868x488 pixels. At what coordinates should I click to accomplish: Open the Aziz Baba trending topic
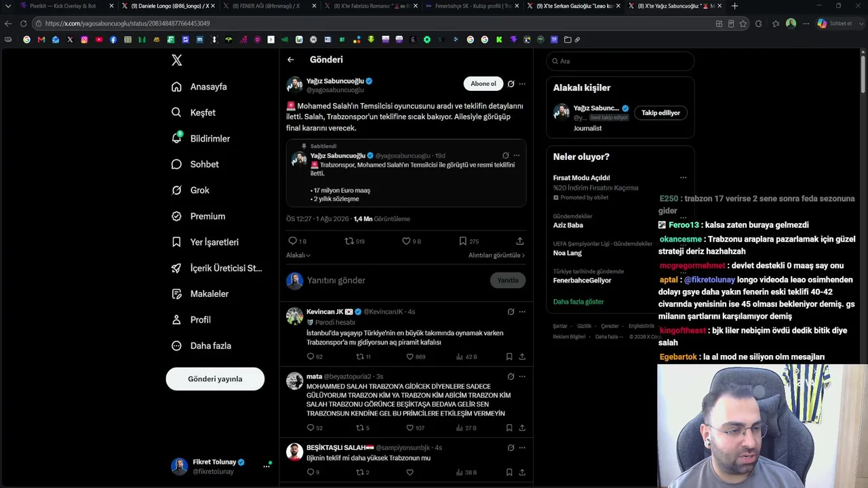pyautogui.click(x=568, y=225)
